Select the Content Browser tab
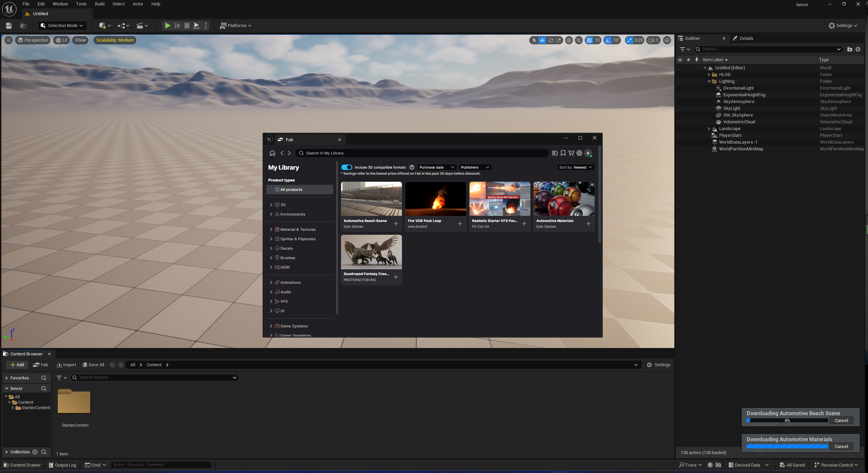868x473 pixels. pos(26,354)
